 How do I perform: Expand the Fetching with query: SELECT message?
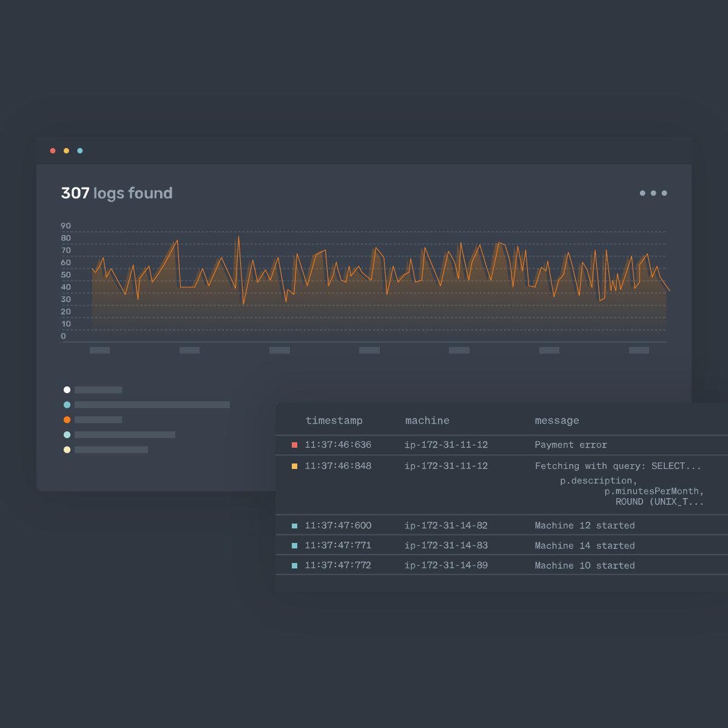pyautogui.click(x=618, y=466)
